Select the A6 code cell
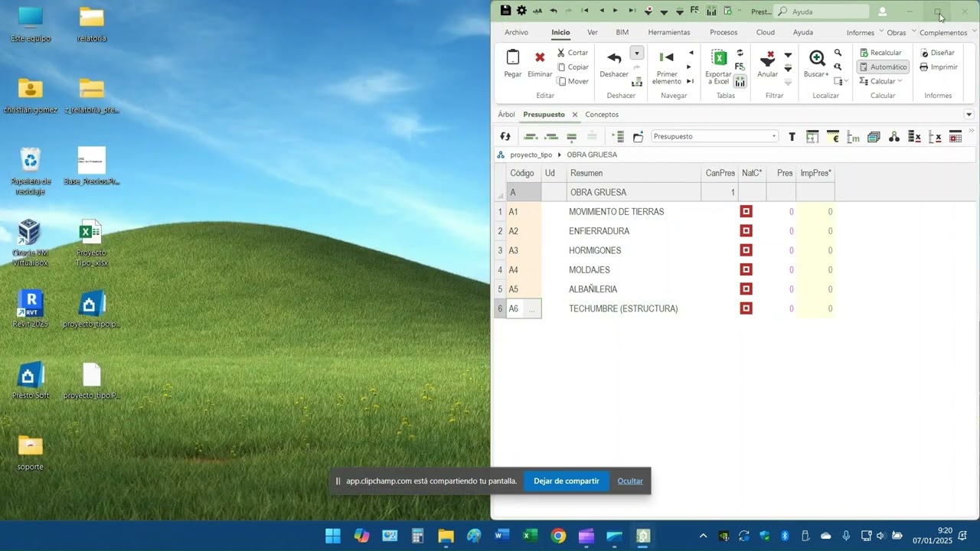This screenshot has height=551, width=980. click(x=524, y=308)
